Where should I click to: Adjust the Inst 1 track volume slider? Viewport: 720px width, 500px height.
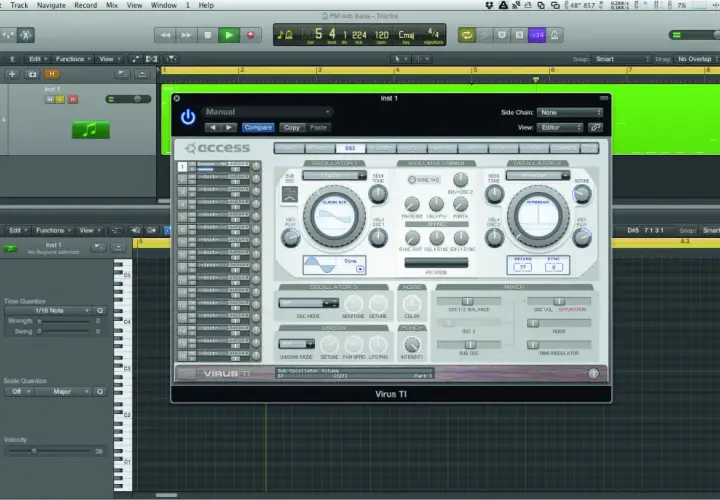pos(129,99)
